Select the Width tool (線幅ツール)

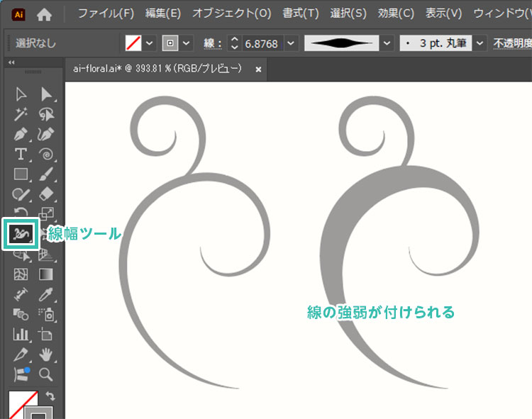(x=21, y=233)
